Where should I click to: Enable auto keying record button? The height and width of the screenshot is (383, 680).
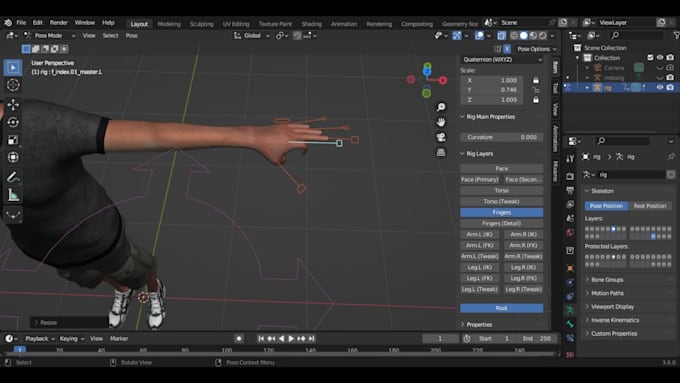click(x=239, y=338)
